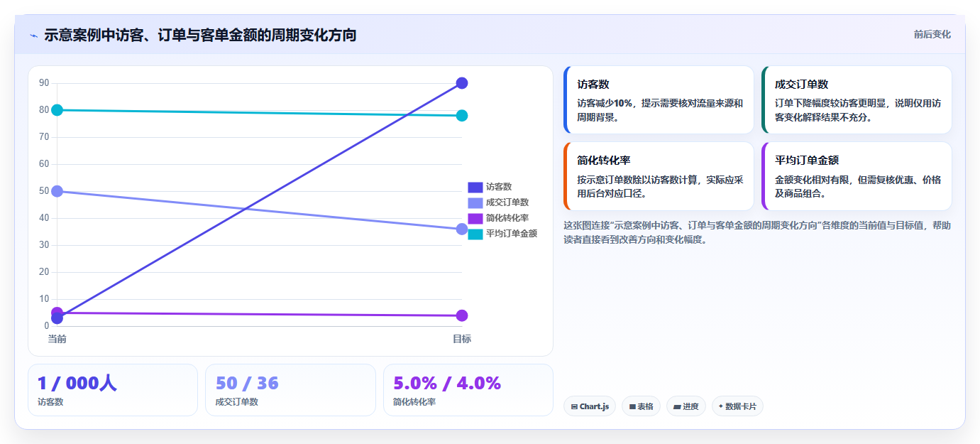Select the 进度 tag

coord(686,406)
